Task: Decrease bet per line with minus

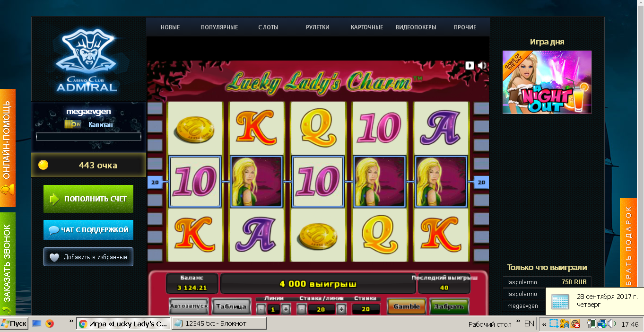Action: click(301, 309)
